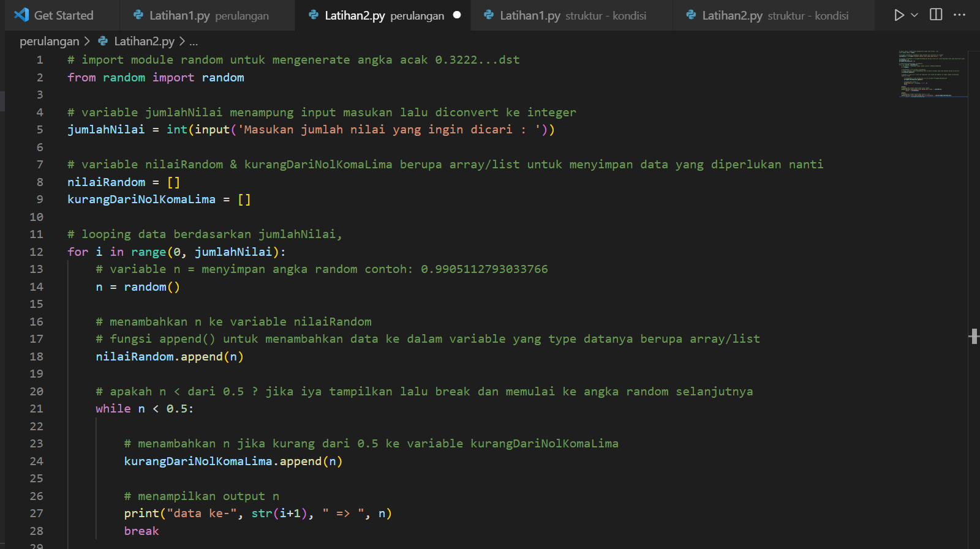This screenshot has height=549, width=980.
Task: Click the Python icon on Latihan2.py struktur tab
Action: pos(691,15)
